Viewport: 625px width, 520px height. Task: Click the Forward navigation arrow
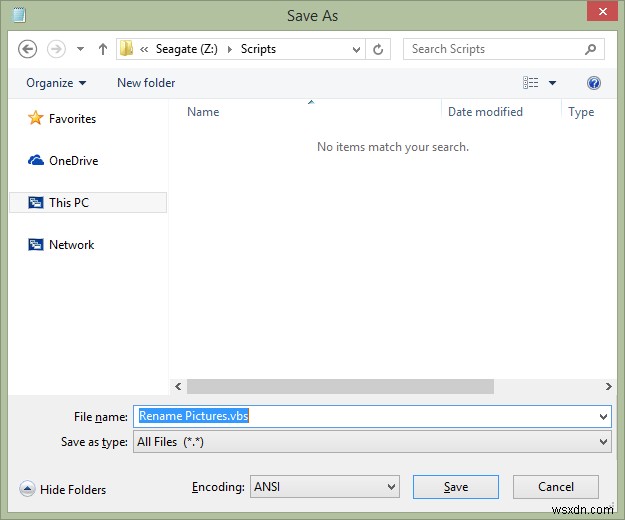pos(56,49)
